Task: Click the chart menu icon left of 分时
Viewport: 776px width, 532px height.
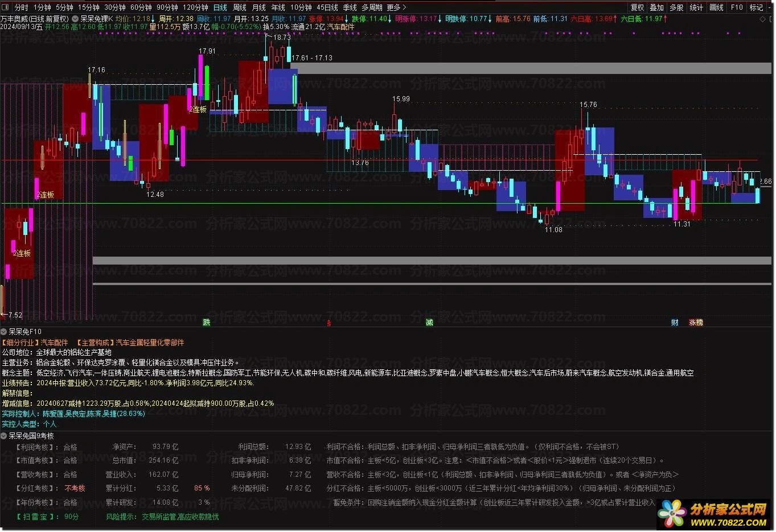Action: coord(6,7)
